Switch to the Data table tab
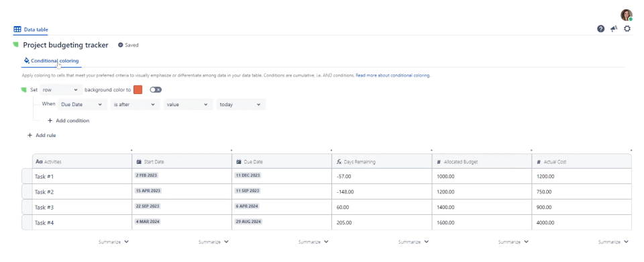Image resolution: width=644 pixels, height=262 pixels. pos(31,30)
